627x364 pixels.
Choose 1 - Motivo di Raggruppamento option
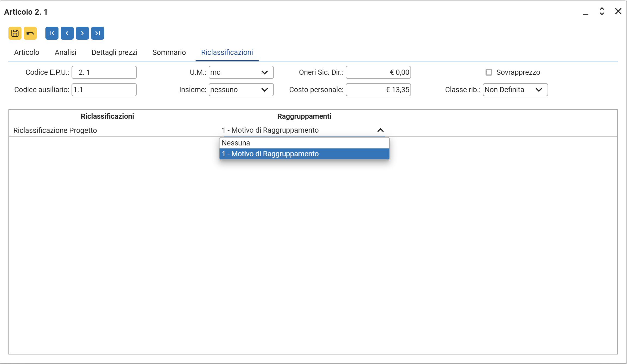(x=304, y=154)
